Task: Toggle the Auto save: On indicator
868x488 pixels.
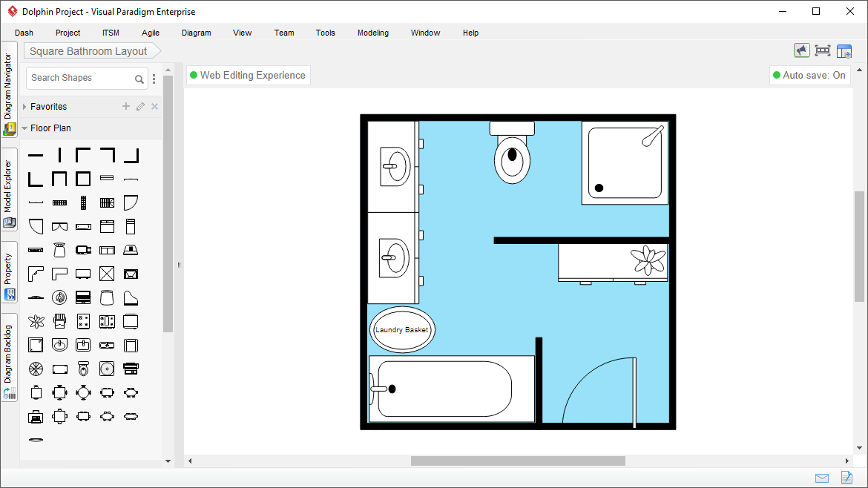Action: [809, 76]
